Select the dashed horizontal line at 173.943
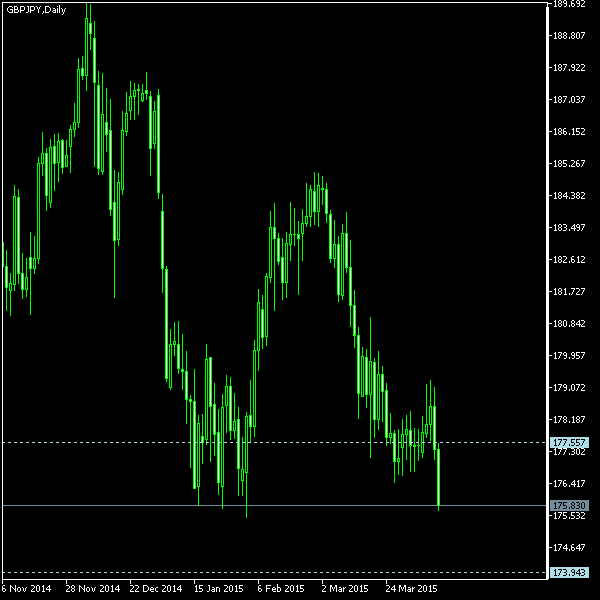Viewport: 600px width, 600px height. coord(274,572)
